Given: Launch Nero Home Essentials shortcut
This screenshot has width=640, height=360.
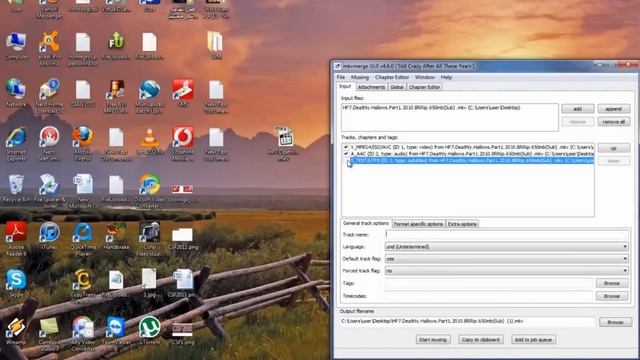Looking at the screenshot, I should [49, 96].
